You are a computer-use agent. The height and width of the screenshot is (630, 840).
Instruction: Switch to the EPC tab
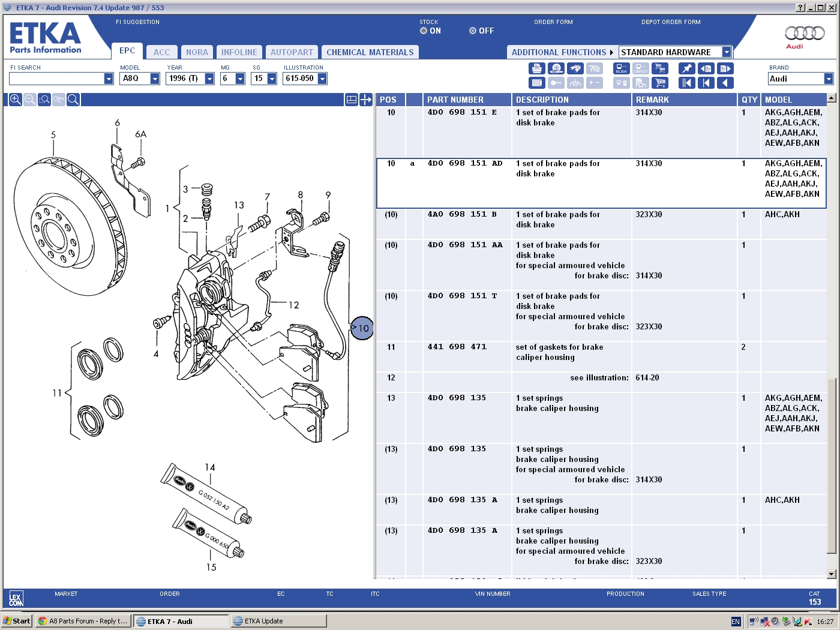127,51
